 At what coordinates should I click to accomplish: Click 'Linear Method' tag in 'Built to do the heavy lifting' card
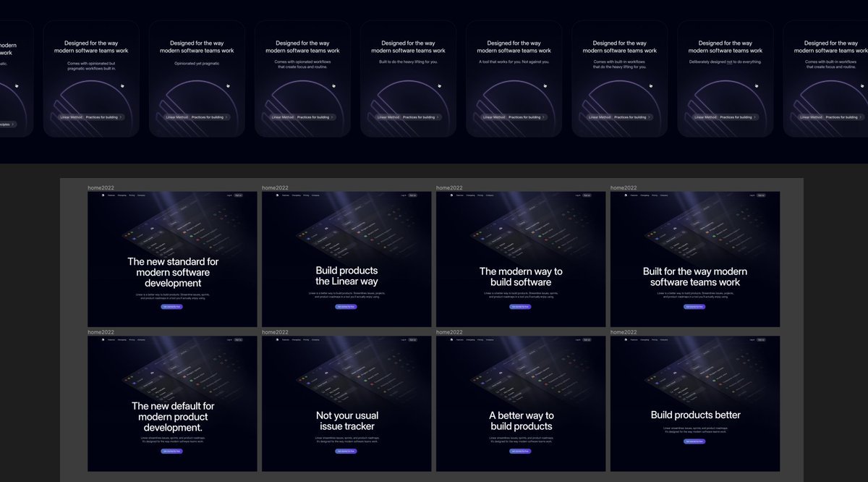[388, 117]
